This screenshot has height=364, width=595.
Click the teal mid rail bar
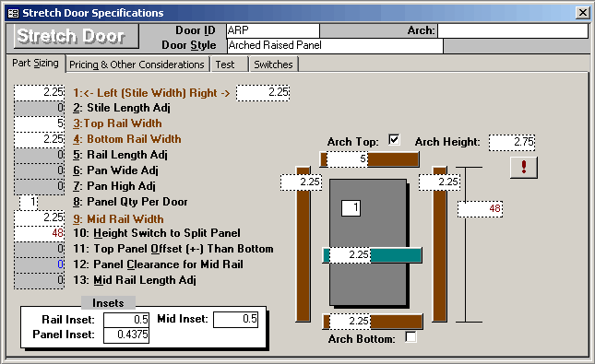click(x=396, y=255)
